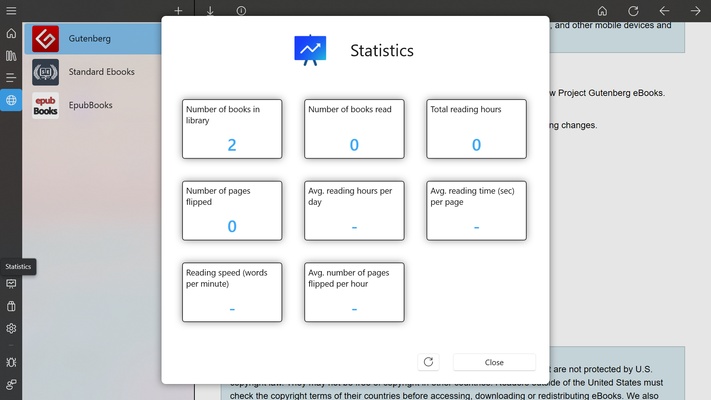Open the reading list lines icon
711x400 pixels.
click(x=11, y=78)
